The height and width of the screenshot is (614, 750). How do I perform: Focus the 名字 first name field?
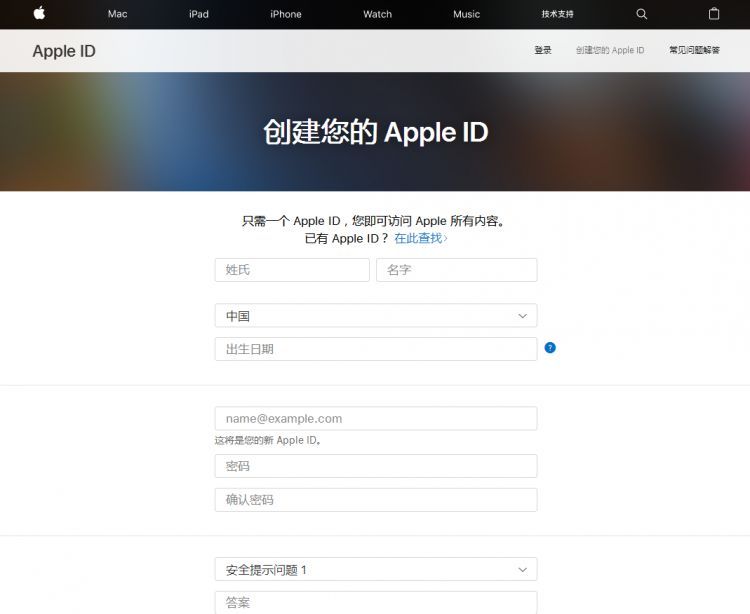pyautogui.click(x=457, y=270)
